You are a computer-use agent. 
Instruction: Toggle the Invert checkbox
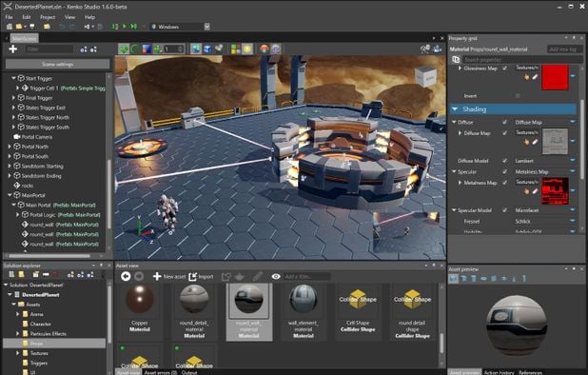(518, 95)
